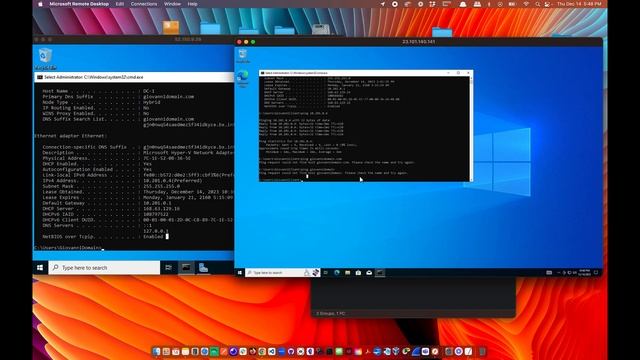Click the 'Default Gateway' line in the left cmd
Screen dimensions: 640x360
106,203
